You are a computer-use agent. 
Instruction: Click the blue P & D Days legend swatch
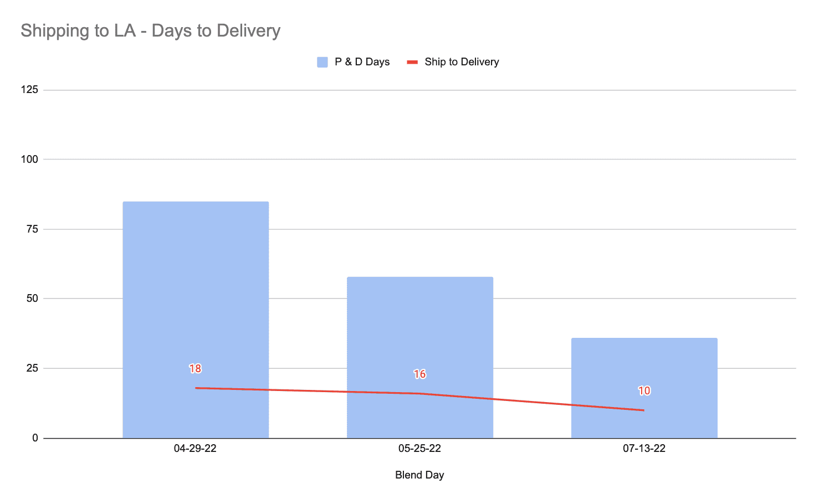323,62
